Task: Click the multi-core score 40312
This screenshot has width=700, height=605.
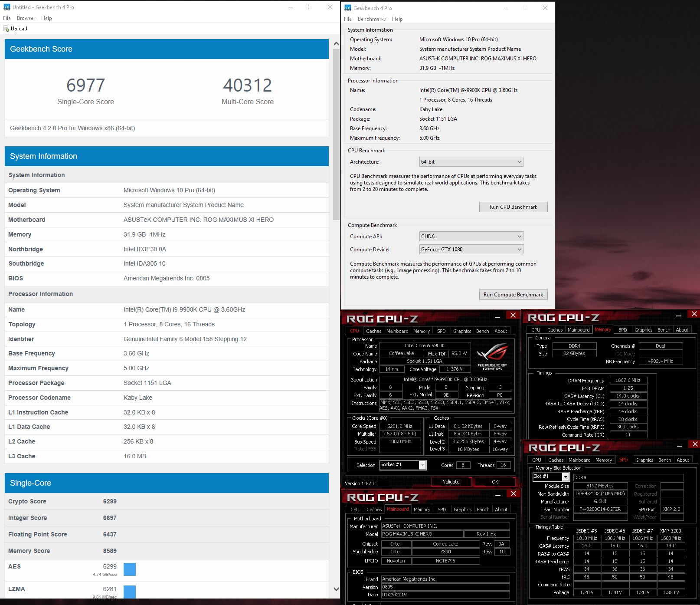Action: pyautogui.click(x=248, y=85)
